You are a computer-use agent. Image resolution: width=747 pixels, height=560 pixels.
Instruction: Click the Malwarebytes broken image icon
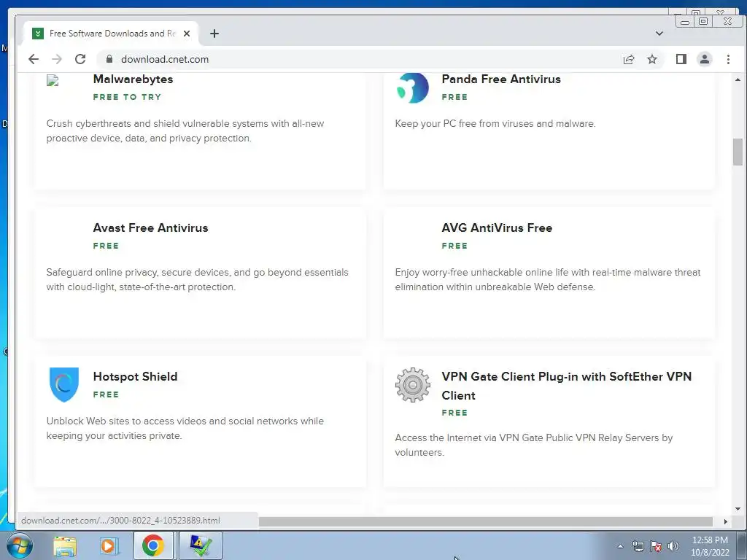[53, 80]
